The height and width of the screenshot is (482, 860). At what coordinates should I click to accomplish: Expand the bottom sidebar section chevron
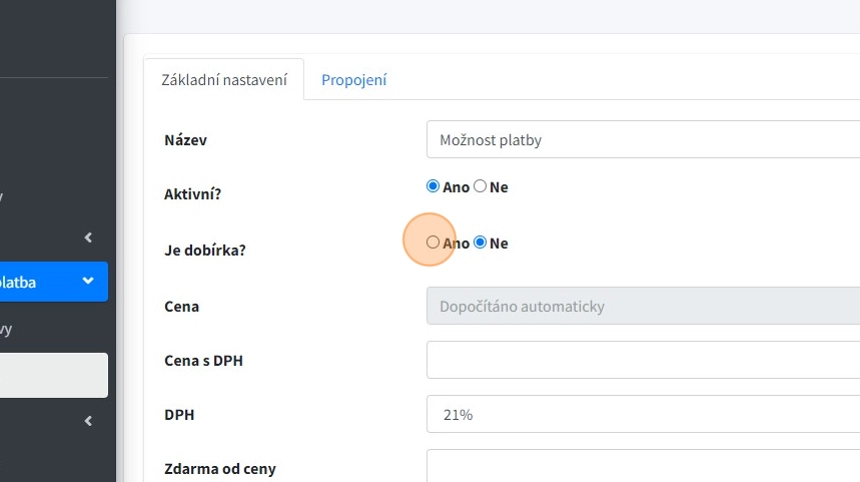tap(88, 421)
